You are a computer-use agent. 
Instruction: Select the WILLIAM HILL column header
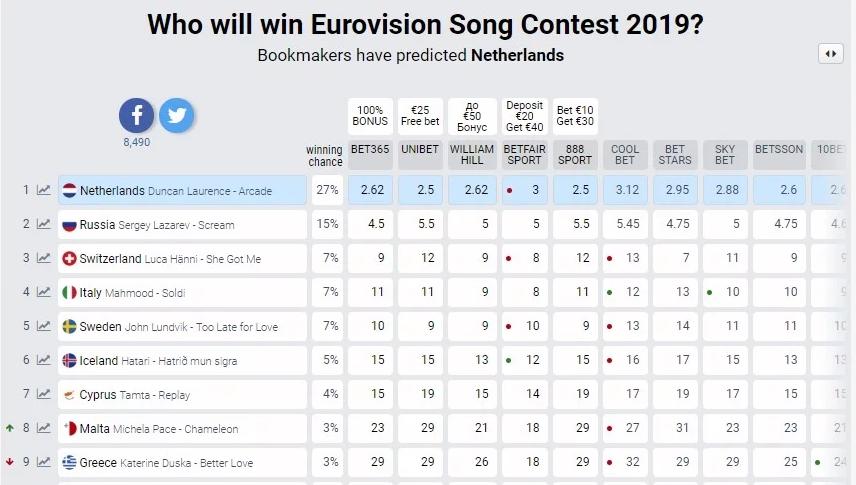(x=472, y=154)
